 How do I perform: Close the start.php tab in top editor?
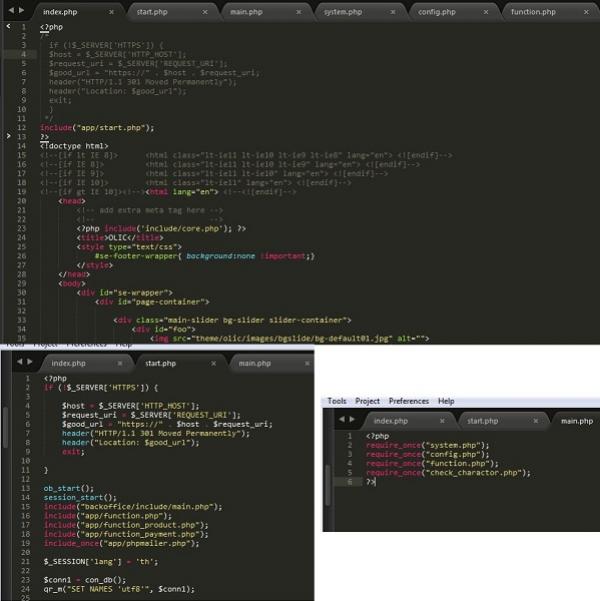pyautogui.click(x=205, y=12)
